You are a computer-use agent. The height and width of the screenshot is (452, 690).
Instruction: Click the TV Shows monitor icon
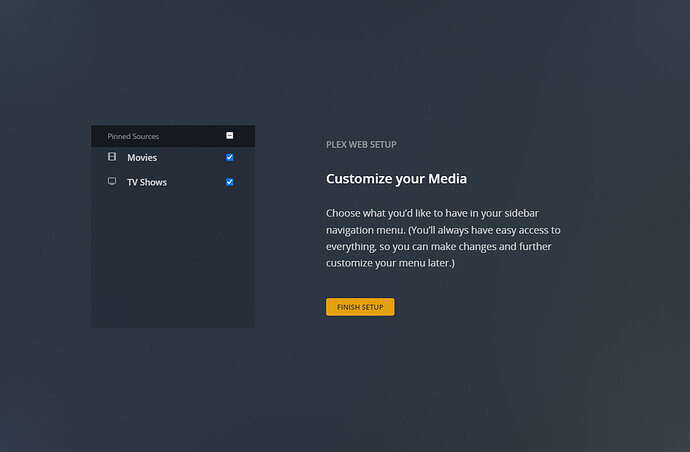click(112, 181)
